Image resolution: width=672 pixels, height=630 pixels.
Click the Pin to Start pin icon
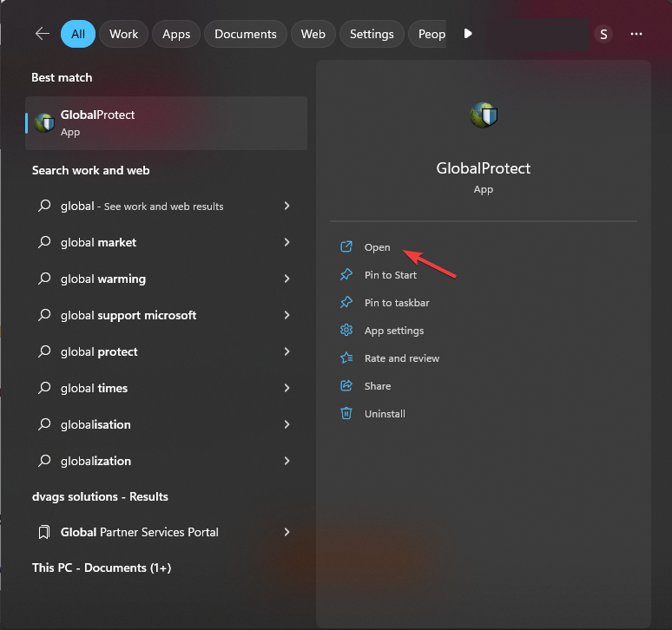coord(346,274)
